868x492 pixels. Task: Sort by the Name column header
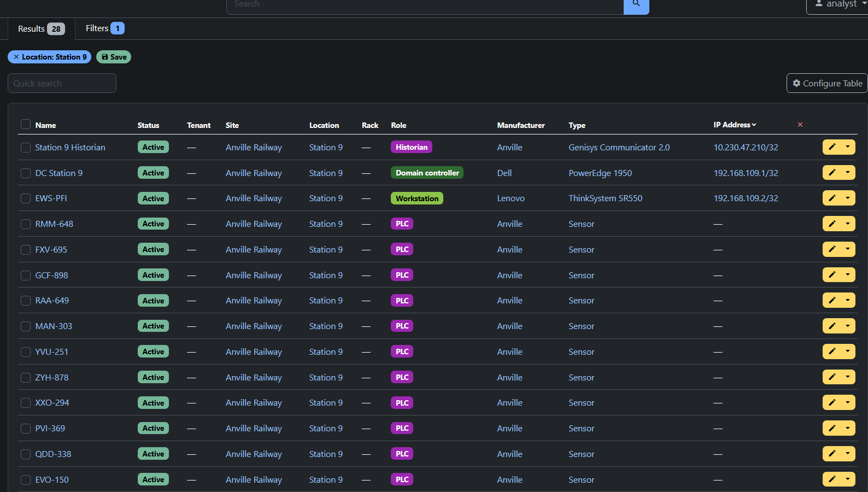[x=45, y=125]
